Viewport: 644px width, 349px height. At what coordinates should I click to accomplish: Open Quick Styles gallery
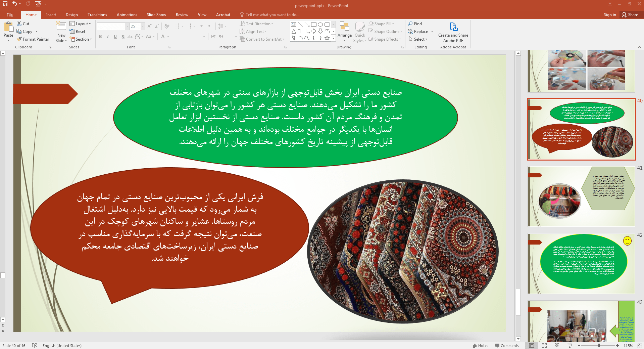[360, 32]
